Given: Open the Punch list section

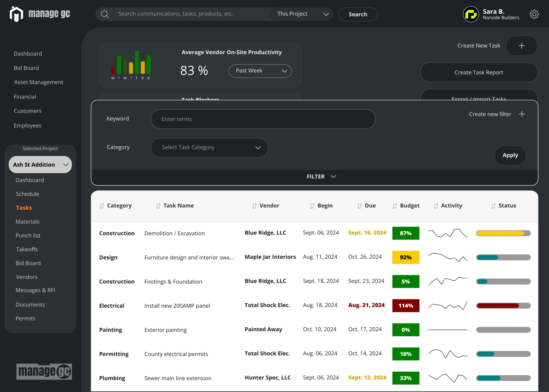Looking at the screenshot, I should tap(28, 235).
